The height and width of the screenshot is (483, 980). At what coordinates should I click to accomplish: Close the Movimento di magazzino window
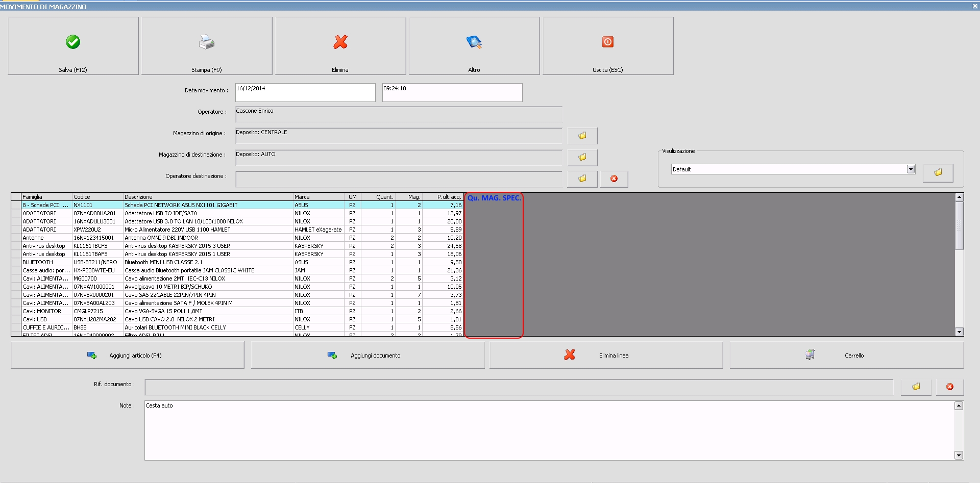(975, 6)
